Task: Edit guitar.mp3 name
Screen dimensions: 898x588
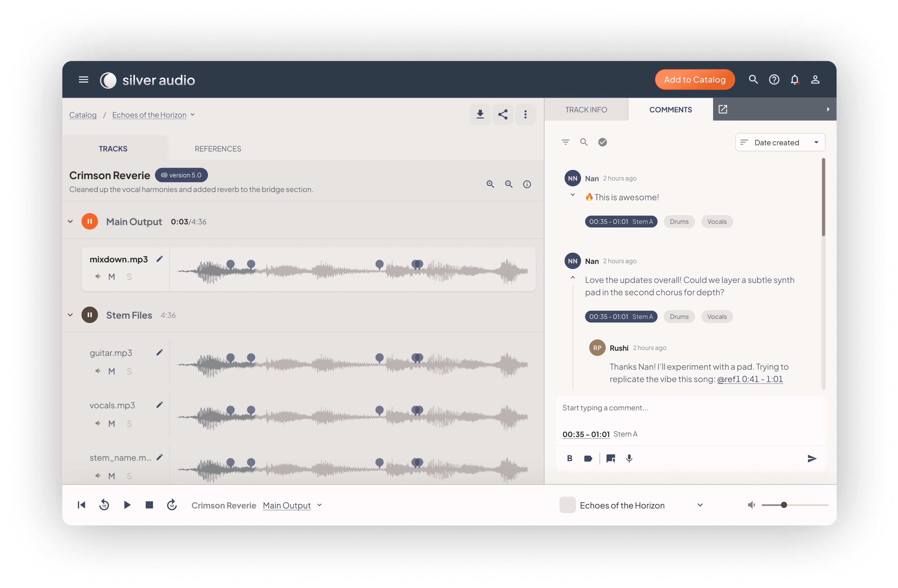Action: coord(160,352)
